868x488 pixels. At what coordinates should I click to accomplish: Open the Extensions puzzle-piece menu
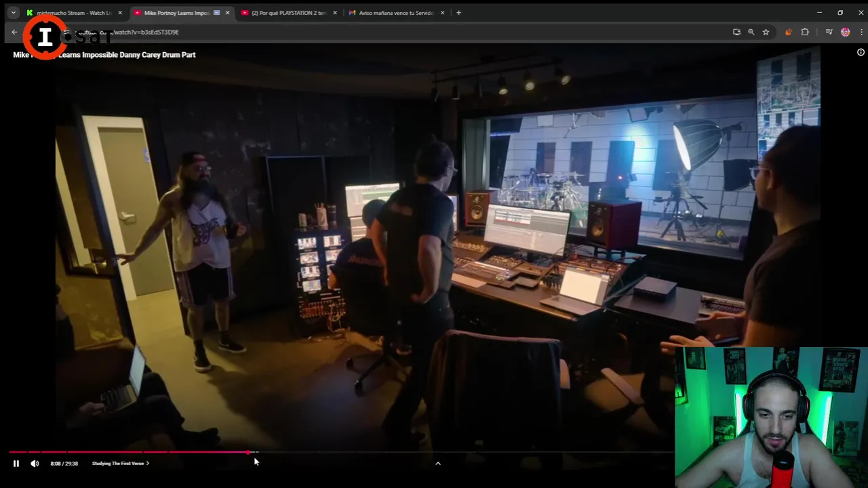click(805, 32)
